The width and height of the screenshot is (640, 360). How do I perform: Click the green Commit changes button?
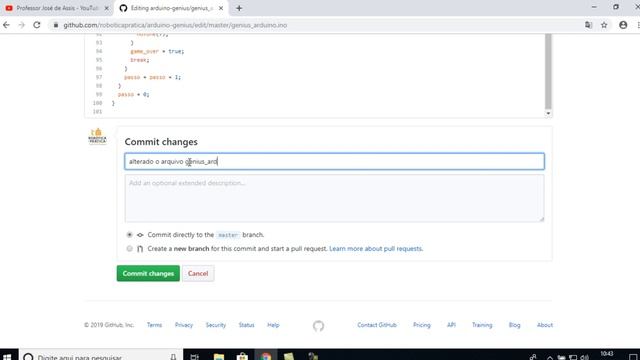pyautogui.click(x=148, y=273)
